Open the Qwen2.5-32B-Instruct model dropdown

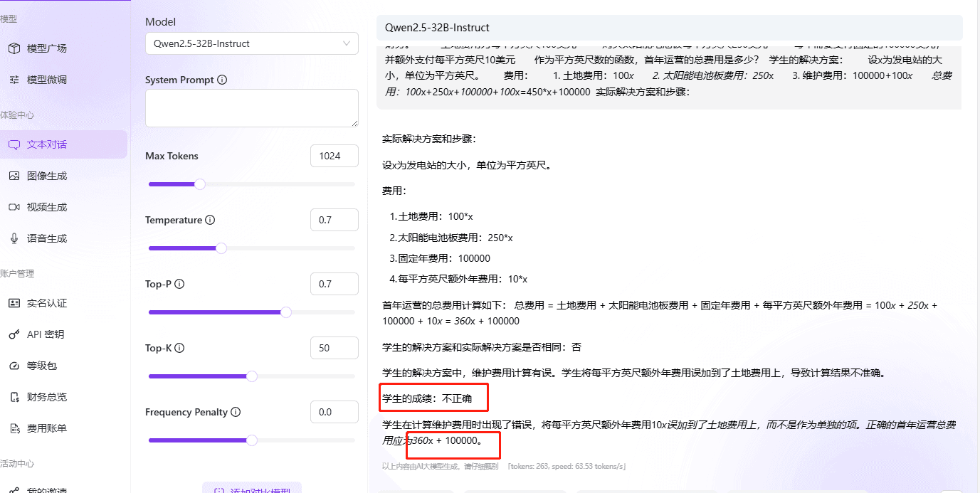click(x=251, y=43)
